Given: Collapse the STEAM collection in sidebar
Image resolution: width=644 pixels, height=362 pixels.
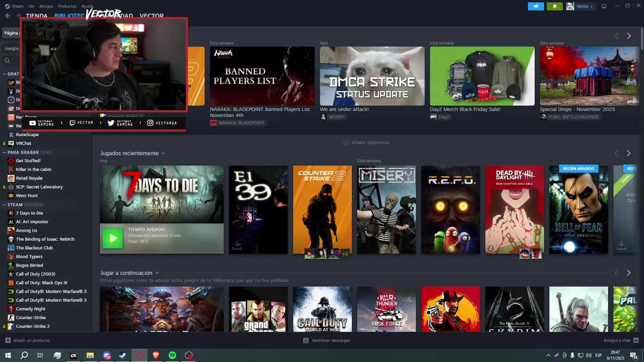Looking at the screenshot, I should (x=5, y=205).
